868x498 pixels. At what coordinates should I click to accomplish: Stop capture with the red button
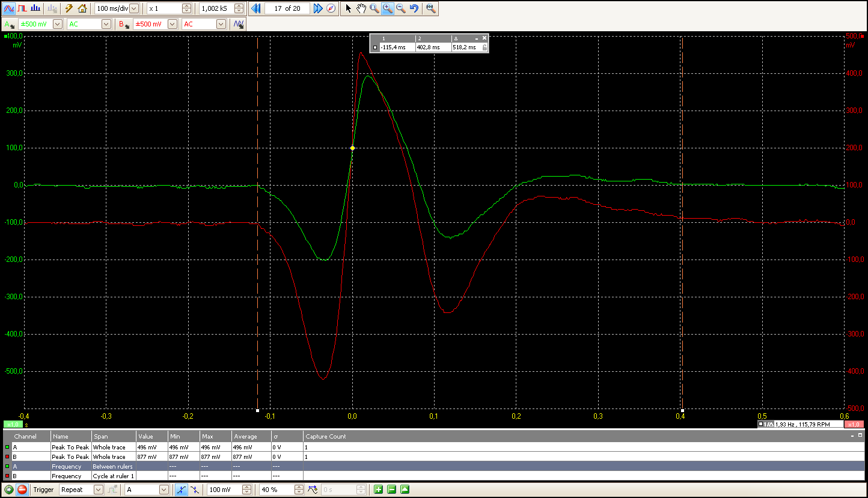(x=22, y=490)
